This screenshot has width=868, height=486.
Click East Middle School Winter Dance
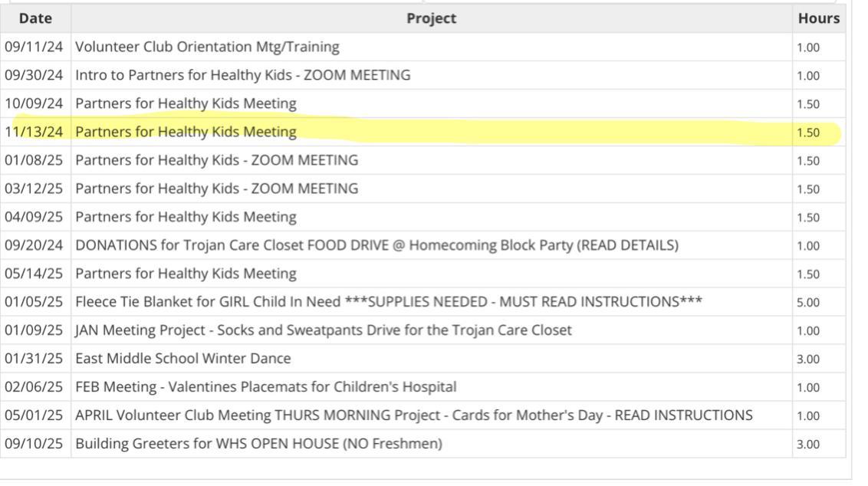tap(183, 359)
